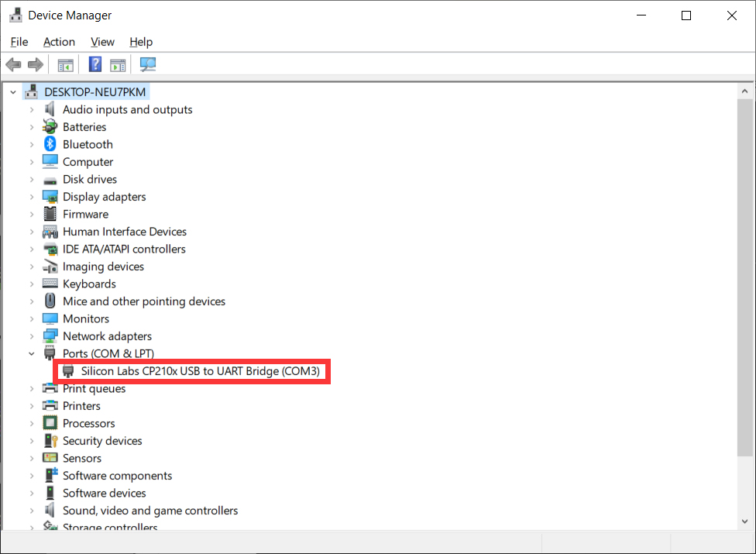Select the Disk drives label

click(x=90, y=179)
